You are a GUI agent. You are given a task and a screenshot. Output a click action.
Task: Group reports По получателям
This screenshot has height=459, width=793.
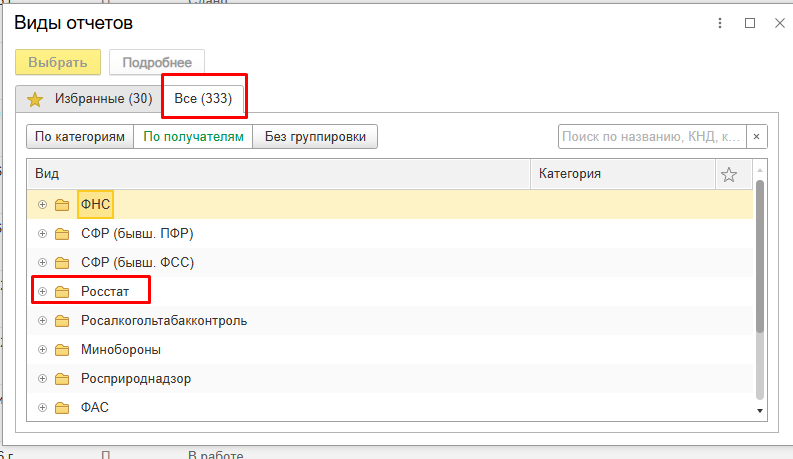193,136
